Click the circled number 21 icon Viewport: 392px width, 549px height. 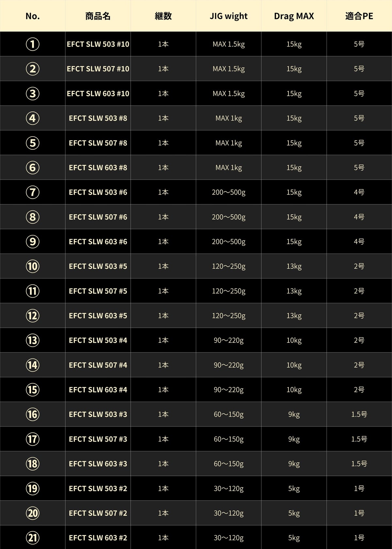point(33,538)
